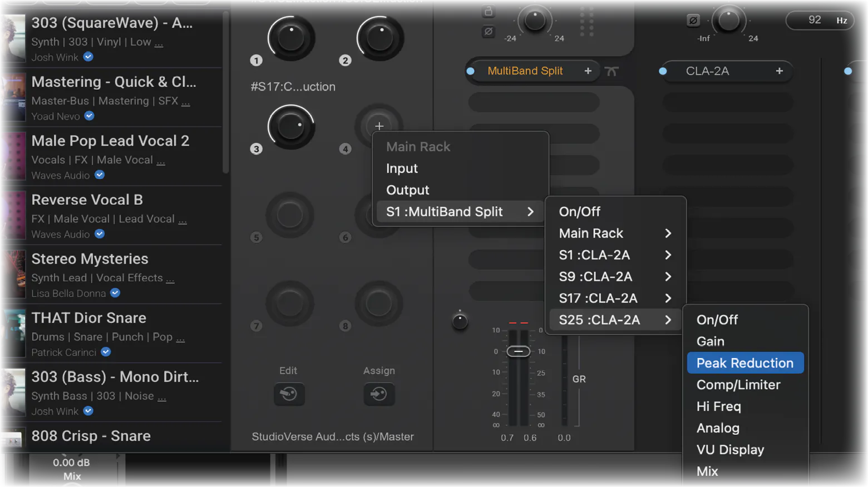The height and width of the screenshot is (487, 868).
Task: Click verified badge on 303 (Bass) preset
Action: [x=88, y=411]
